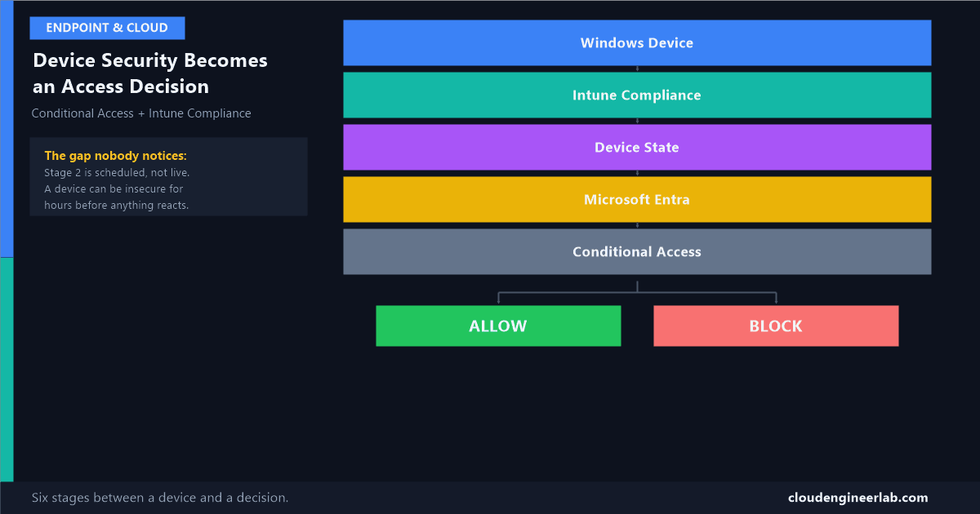Click the Device State block
The image size is (980, 514).
coord(637,147)
